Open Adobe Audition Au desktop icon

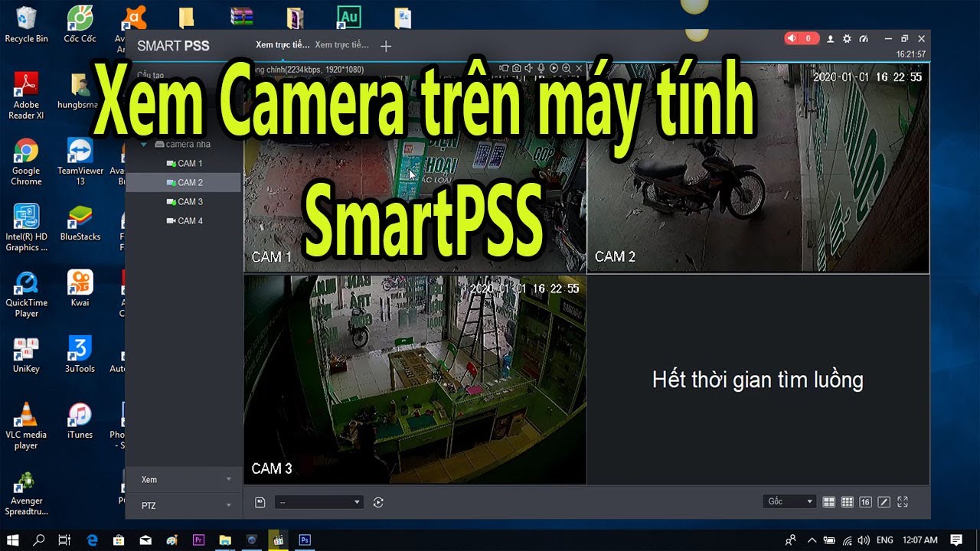tap(349, 17)
